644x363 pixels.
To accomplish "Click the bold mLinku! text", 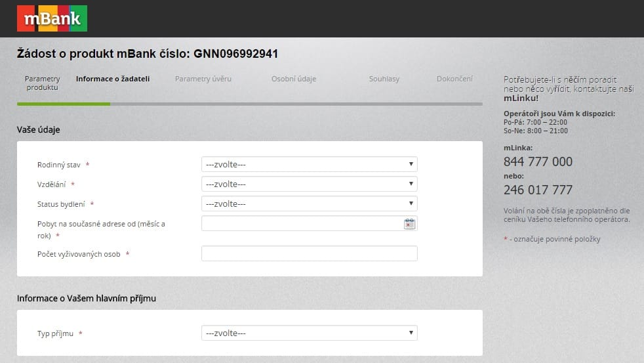I will pyautogui.click(x=521, y=98).
